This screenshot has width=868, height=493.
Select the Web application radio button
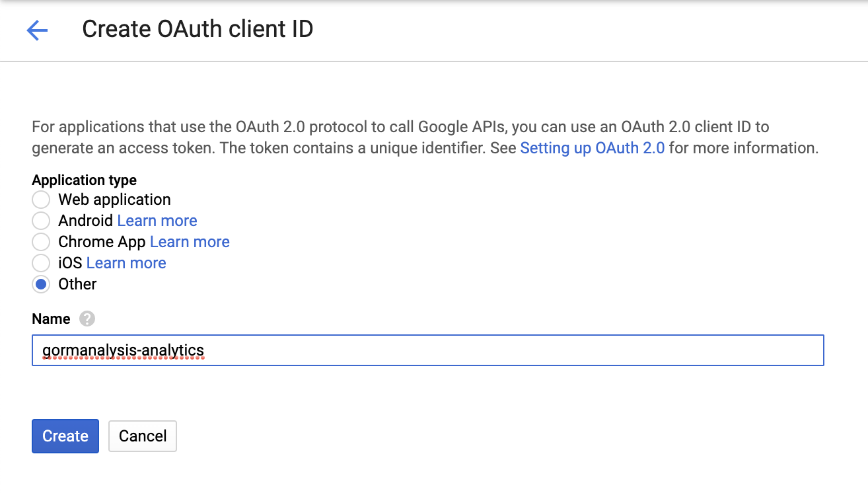[41, 200]
